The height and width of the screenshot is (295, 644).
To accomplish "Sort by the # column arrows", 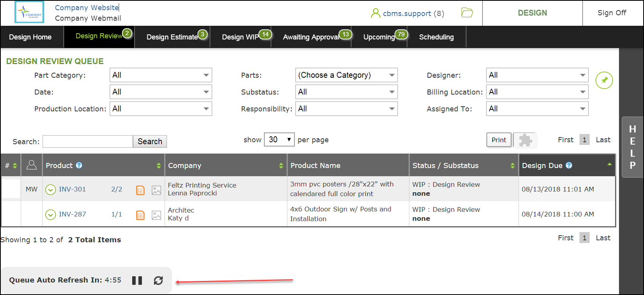I will tap(15, 166).
